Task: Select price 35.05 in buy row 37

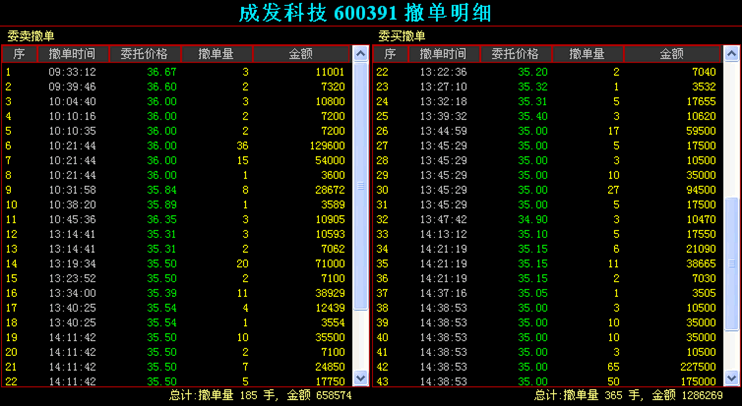Action: [x=533, y=293]
